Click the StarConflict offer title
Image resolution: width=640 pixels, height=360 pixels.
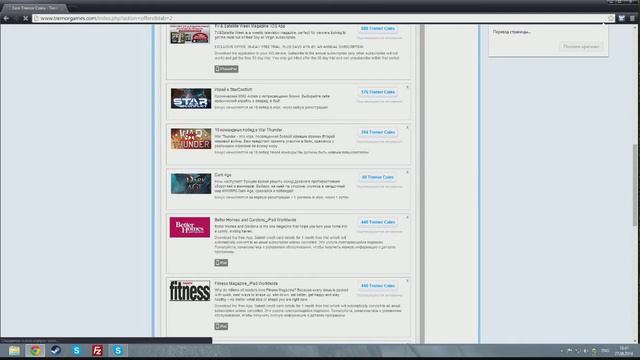pyautogui.click(x=233, y=89)
